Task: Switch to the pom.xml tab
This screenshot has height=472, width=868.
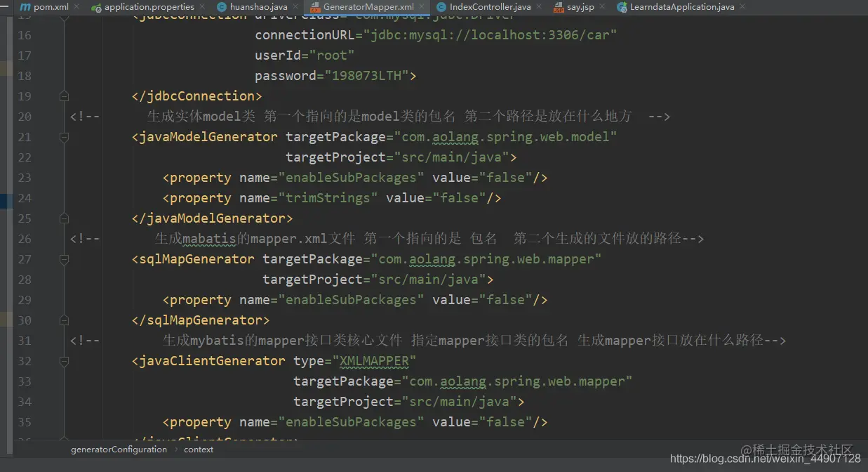Action: (x=51, y=7)
